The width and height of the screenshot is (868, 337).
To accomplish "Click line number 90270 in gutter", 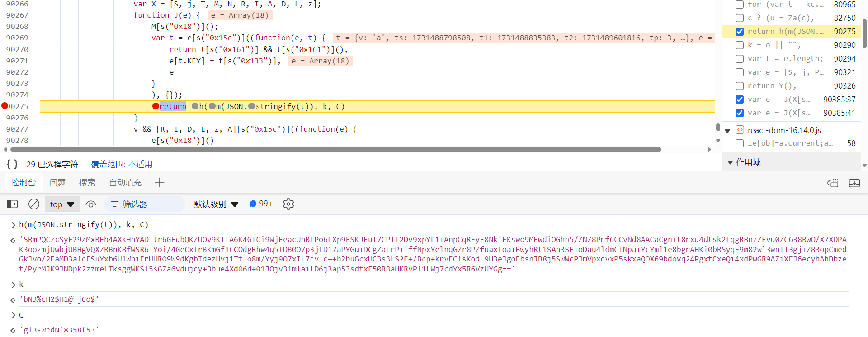I will 17,49.
